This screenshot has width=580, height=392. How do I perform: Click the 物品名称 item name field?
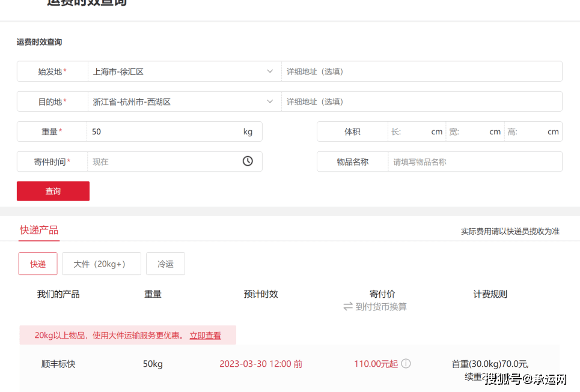coord(474,161)
